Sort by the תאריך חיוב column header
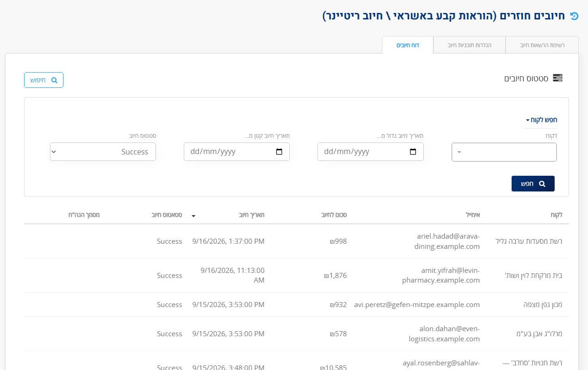Image resolution: width=588 pixels, height=370 pixels. pyautogui.click(x=252, y=215)
